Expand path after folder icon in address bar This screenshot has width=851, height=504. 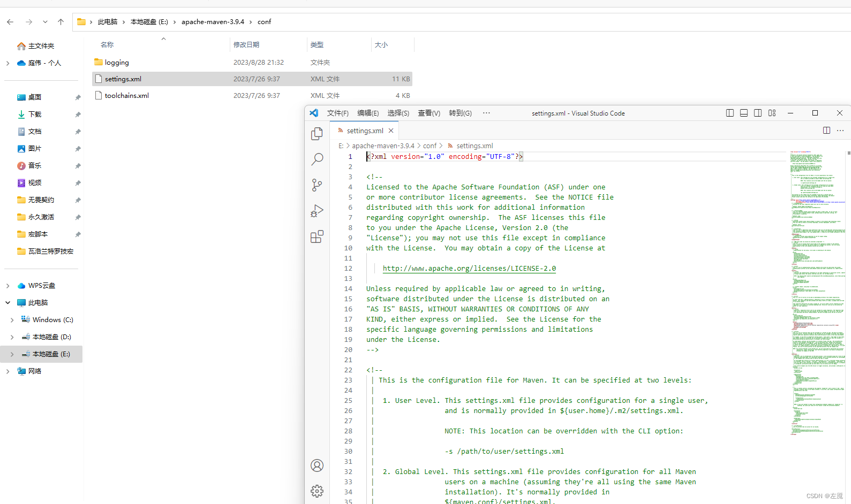point(91,22)
